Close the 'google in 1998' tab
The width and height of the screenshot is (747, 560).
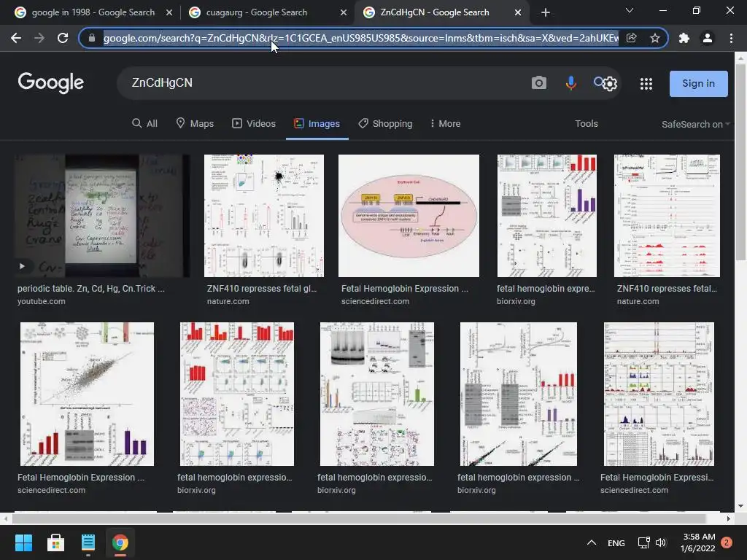pyautogui.click(x=169, y=12)
